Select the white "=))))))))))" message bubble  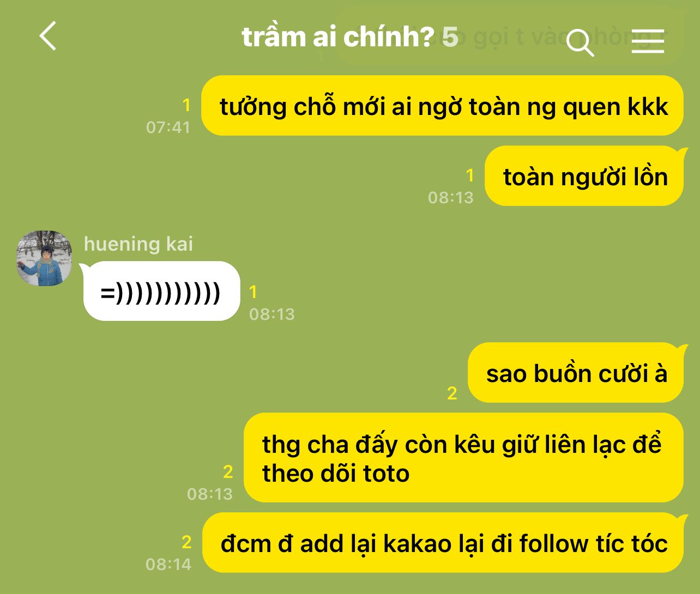(x=161, y=292)
